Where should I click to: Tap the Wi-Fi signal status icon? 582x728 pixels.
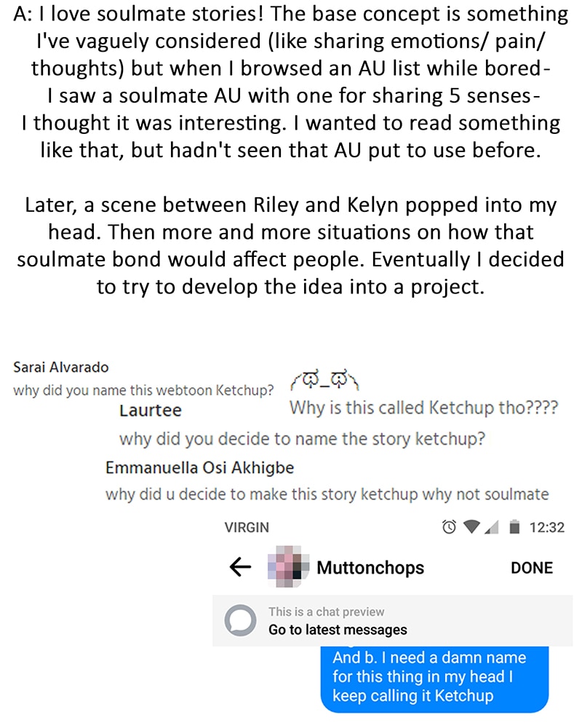point(471,527)
